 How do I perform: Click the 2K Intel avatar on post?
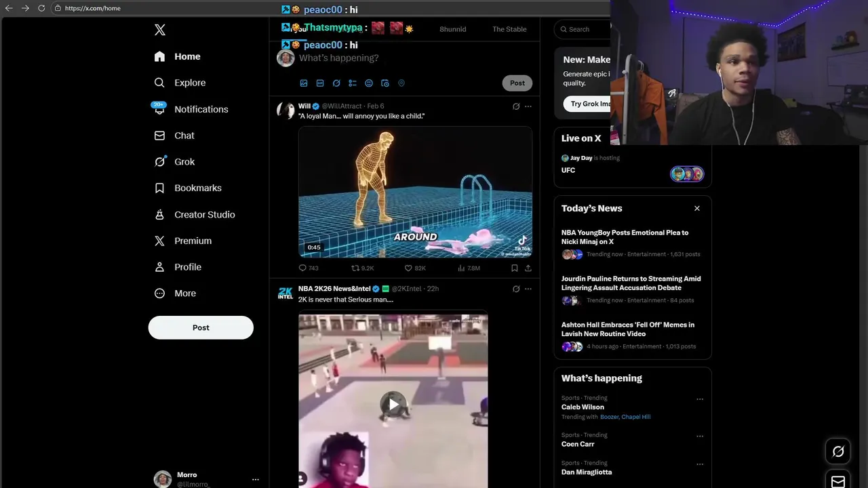[x=285, y=293]
